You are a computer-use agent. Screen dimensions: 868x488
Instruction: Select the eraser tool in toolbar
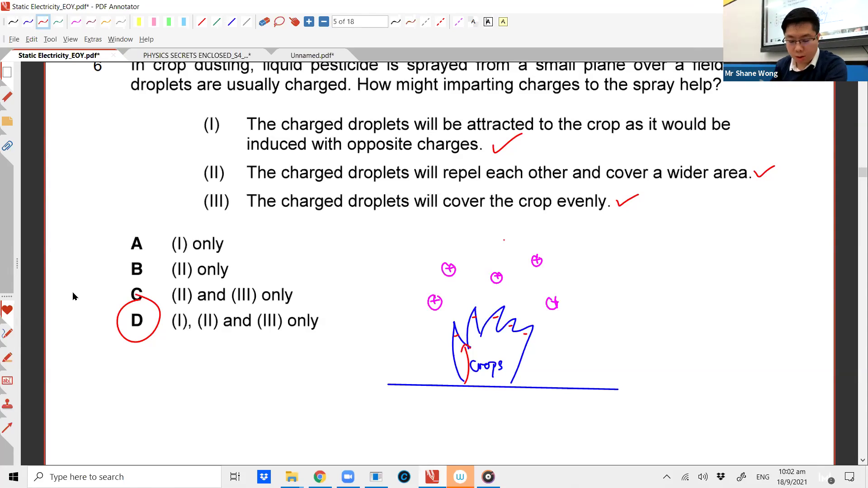[x=264, y=22]
